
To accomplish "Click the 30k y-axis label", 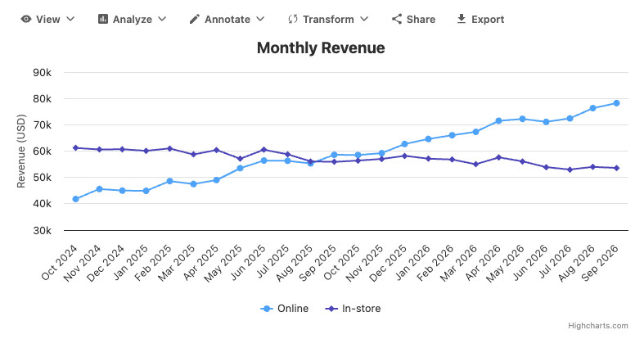I will [42, 231].
